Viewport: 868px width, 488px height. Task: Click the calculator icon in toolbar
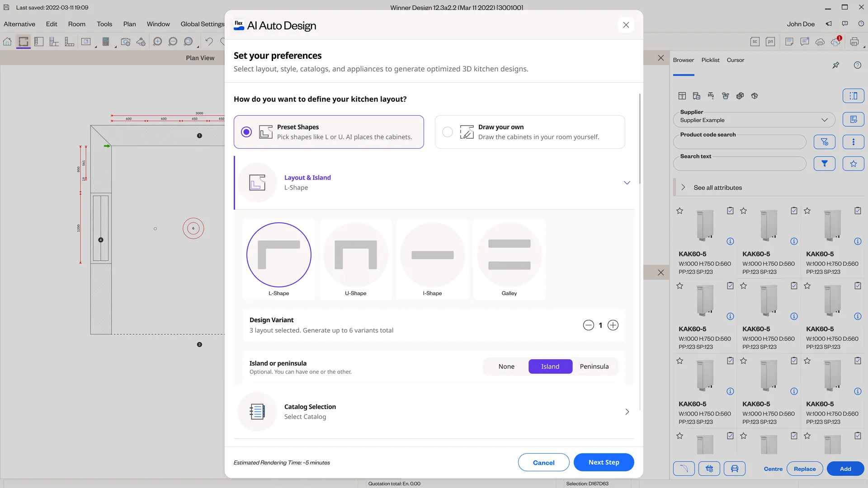[106, 42]
